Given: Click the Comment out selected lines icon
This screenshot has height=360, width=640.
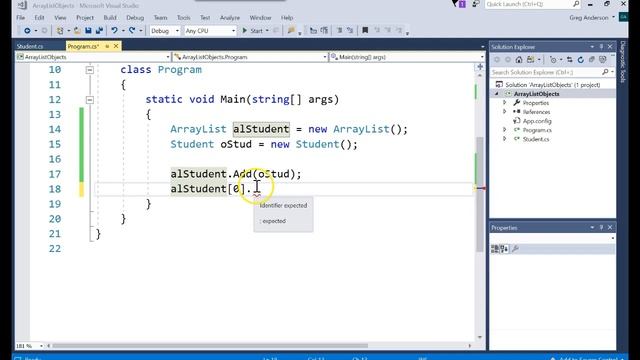Looking at the screenshot, I should [x=340, y=31].
